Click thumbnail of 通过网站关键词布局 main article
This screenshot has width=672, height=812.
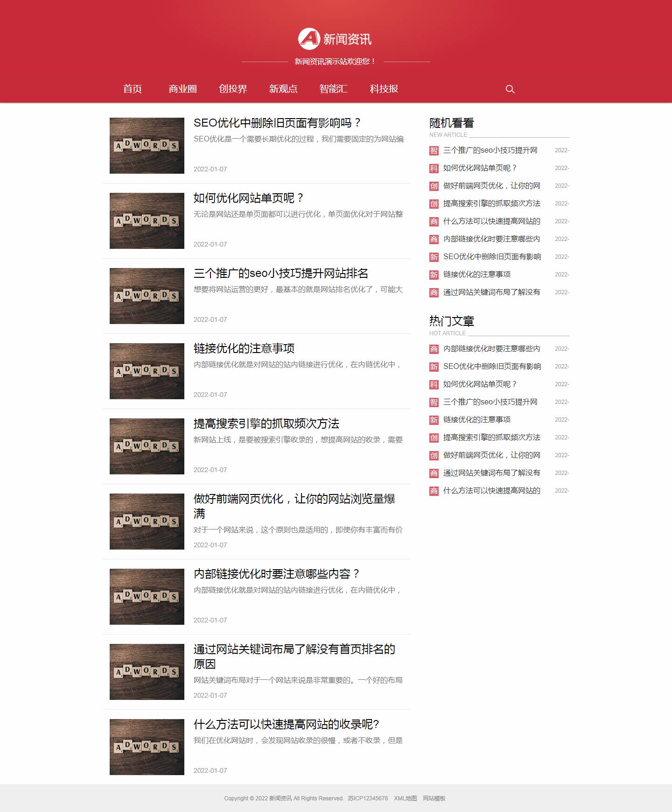[x=147, y=672]
